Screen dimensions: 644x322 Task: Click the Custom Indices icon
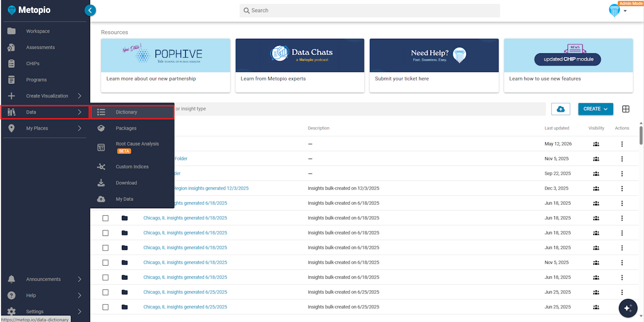101,167
